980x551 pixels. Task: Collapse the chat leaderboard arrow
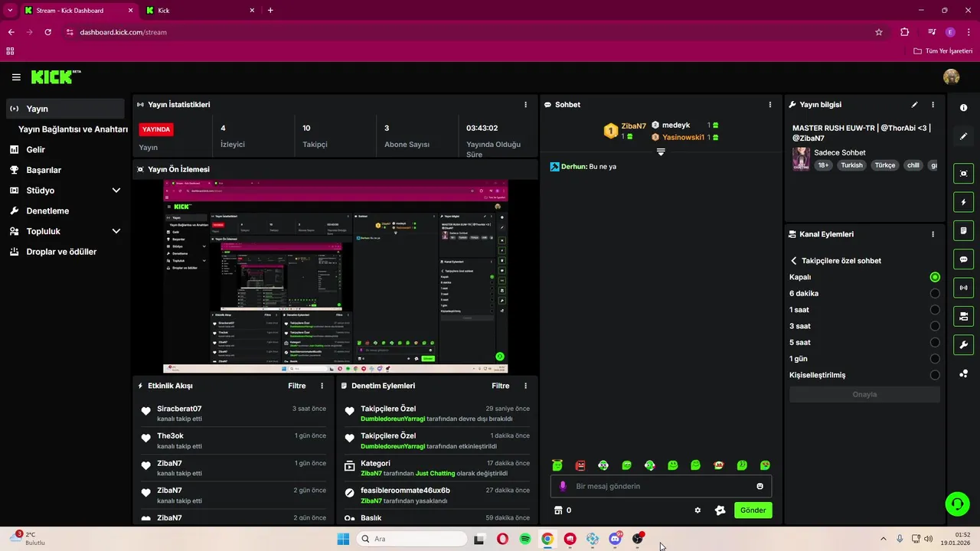point(661,152)
